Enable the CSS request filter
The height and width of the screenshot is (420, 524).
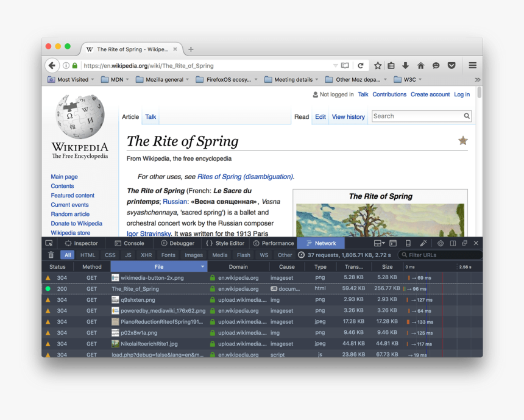point(110,255)
